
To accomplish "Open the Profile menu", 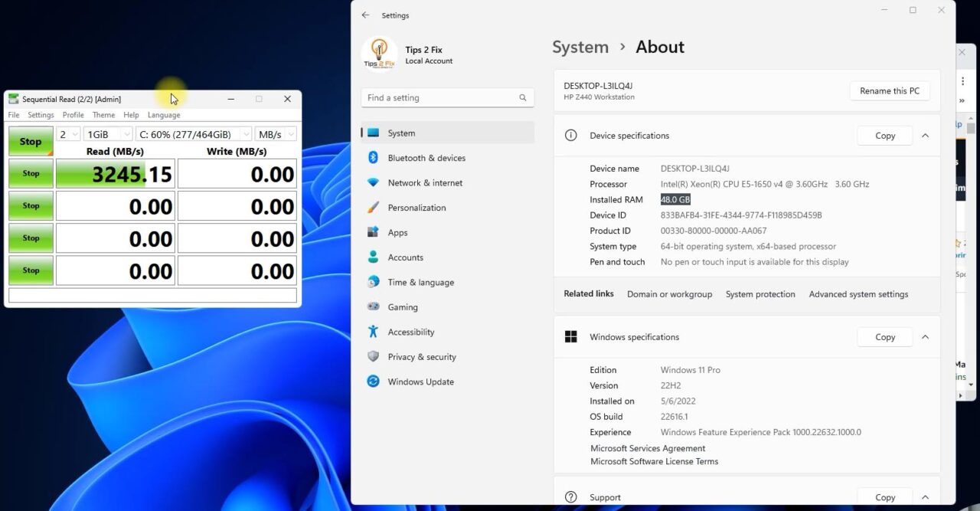I will pyautogui.click(x=73, y=115).
